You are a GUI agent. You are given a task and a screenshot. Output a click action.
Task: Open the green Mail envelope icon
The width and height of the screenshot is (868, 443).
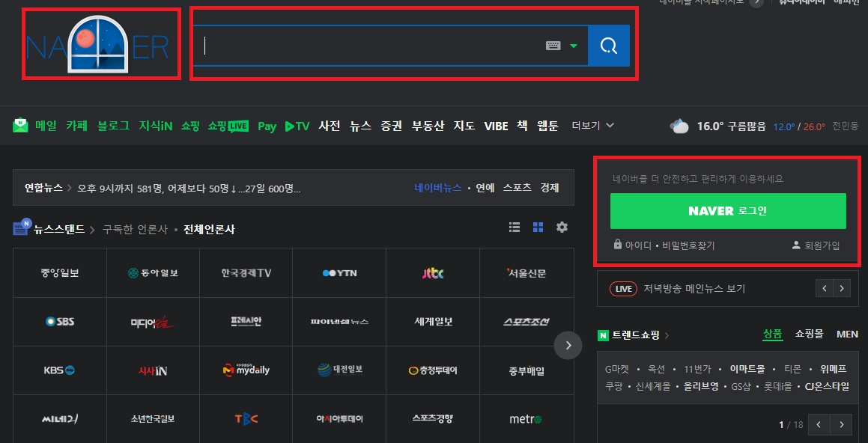20,126
